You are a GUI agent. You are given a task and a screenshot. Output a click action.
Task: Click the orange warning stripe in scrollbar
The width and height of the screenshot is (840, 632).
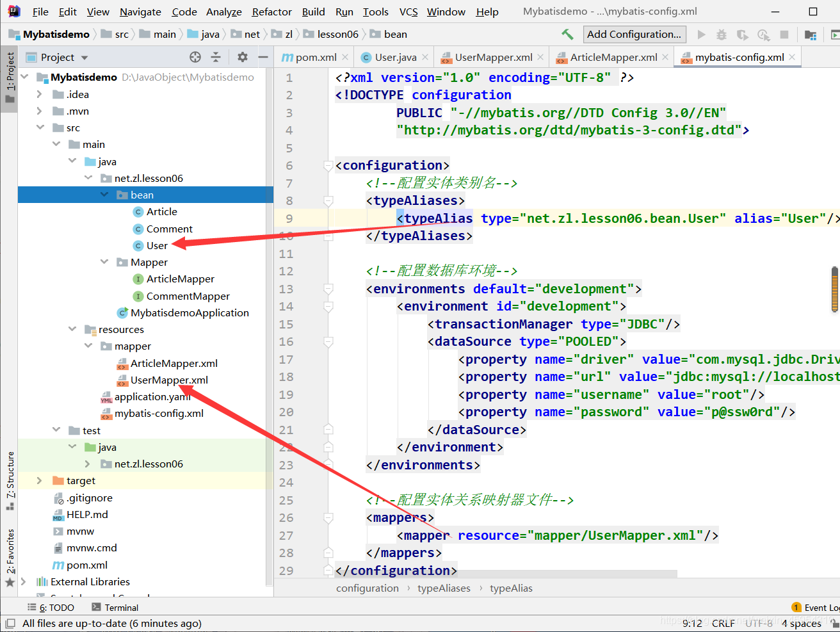click(x=835, y=290)
